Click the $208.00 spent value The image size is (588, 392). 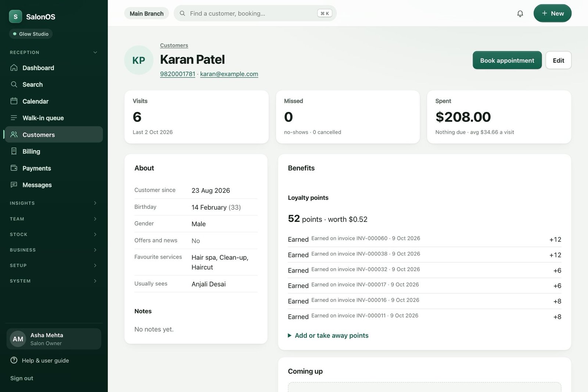pos(463,117)
